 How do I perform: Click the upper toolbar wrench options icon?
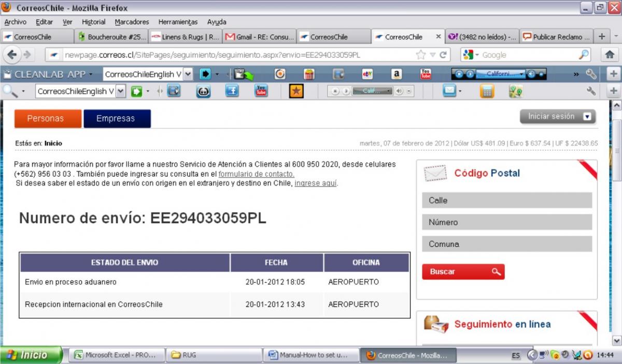pyautogui.click(x=591, y=74)
